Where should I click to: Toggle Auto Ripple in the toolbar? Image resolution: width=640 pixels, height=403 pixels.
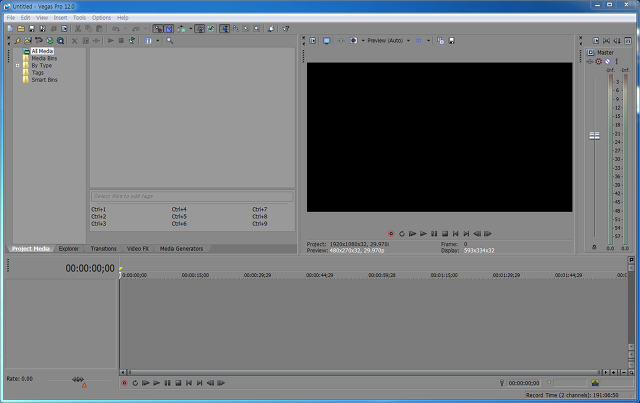click(181, 29)
